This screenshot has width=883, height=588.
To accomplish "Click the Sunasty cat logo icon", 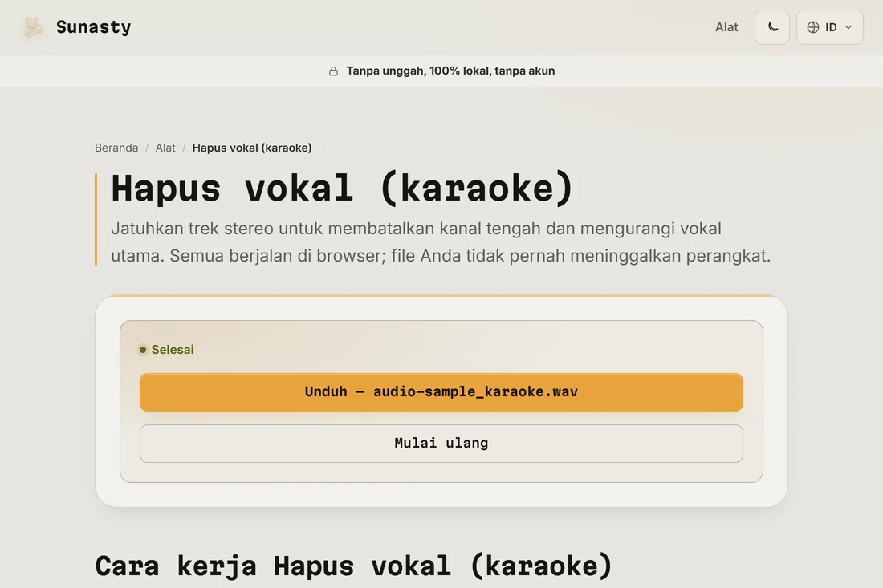I will tap(33, 27).
